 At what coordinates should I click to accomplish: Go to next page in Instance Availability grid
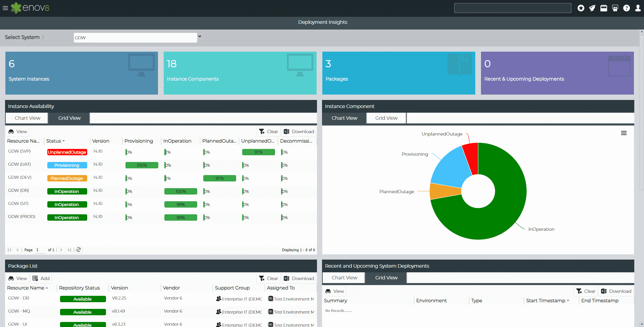[61, 250]
